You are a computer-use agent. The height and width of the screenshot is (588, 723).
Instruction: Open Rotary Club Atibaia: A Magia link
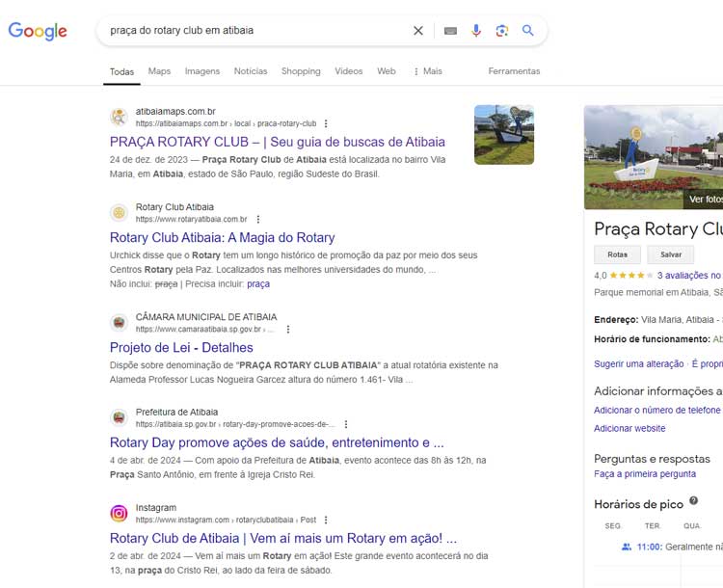[x=223, y=237]
